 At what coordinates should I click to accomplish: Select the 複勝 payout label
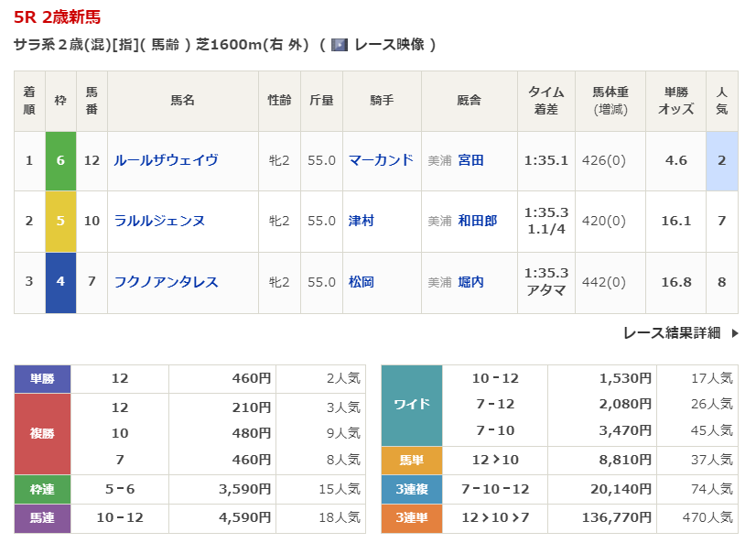point(42,433)
